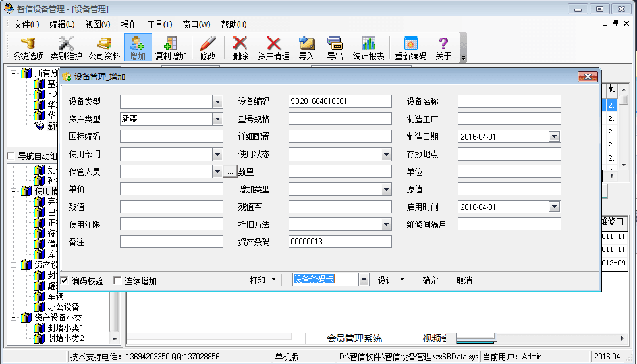The height and width of the screenshot is (364, 637).
Task: Open 公司资料 from the toolbar
Action: click(105, 47)
